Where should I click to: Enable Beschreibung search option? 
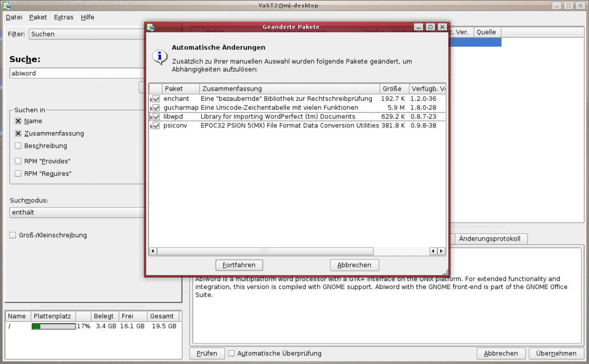(18, 146)
